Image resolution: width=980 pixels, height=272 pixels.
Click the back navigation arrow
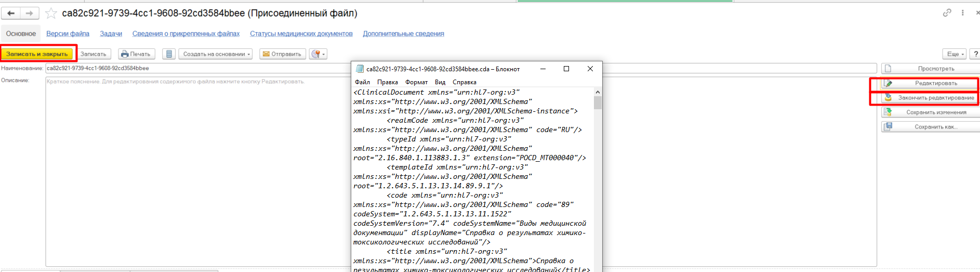coord(11,13)
